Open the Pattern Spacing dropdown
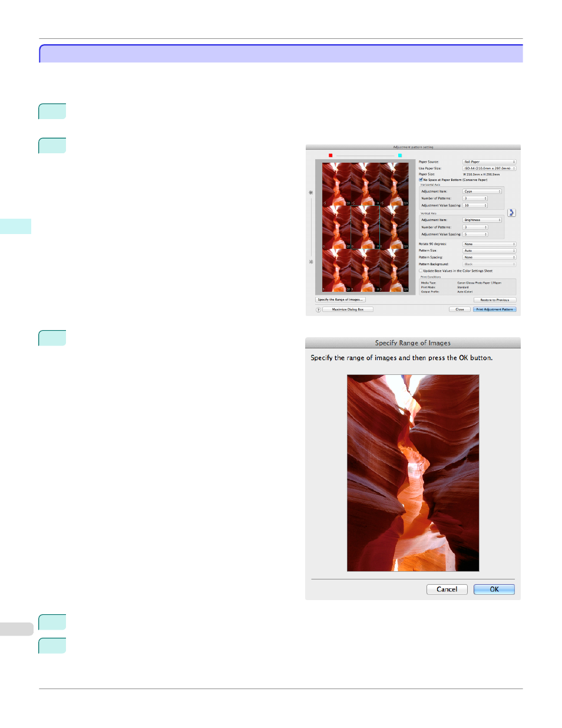This screenshot has width=562, height=728. (x=489, y=257)
